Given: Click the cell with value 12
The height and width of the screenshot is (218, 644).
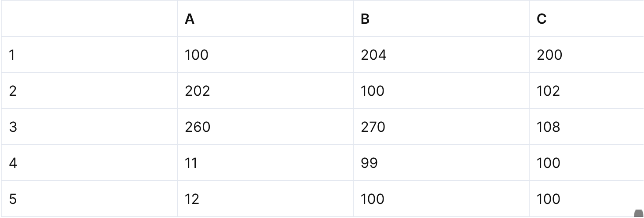Looking at the screenshot, I should 265,199.
